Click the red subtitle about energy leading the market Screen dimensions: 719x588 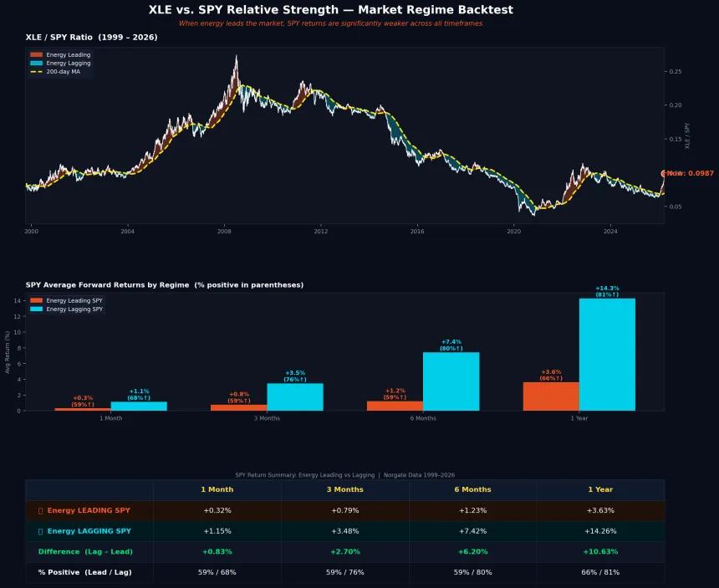(330, 23)
